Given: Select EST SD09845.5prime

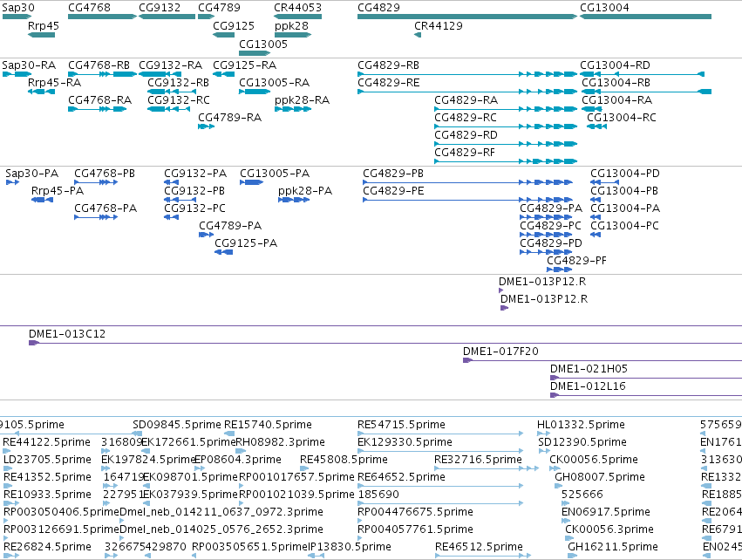Looking at the screenshot, I should coord(177,425).
